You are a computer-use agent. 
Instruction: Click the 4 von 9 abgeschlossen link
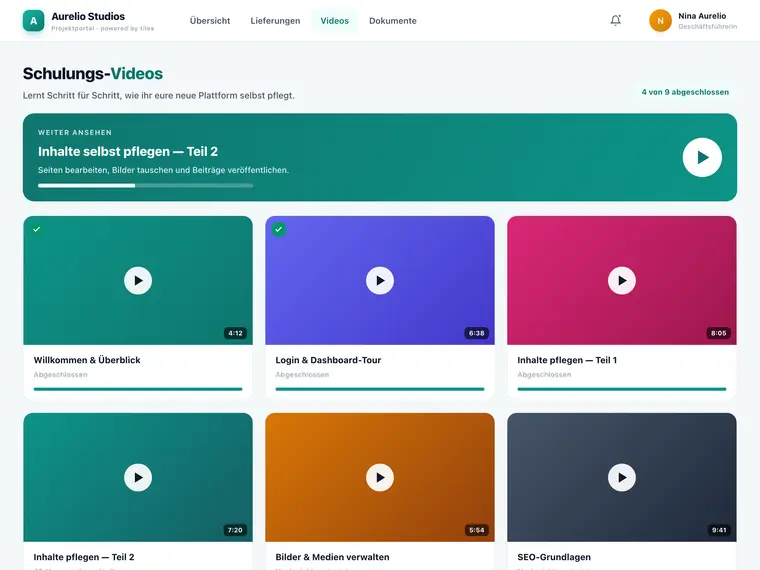point(685,92)
